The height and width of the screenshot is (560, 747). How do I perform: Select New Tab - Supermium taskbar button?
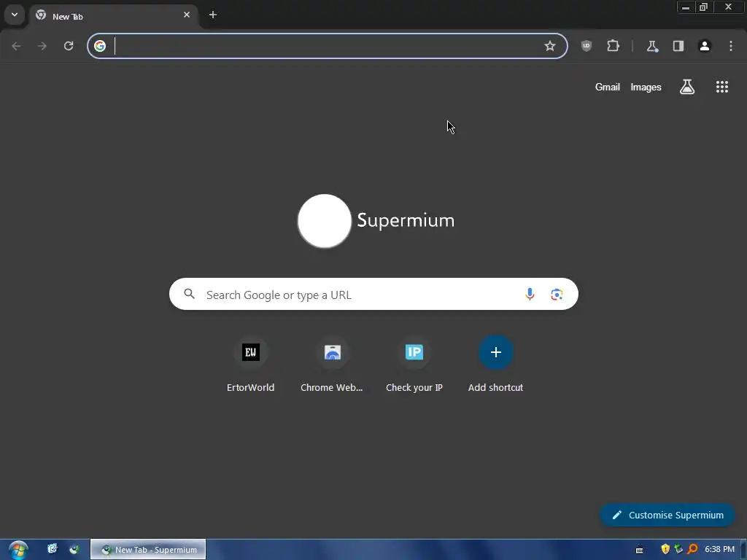(148, 550)
